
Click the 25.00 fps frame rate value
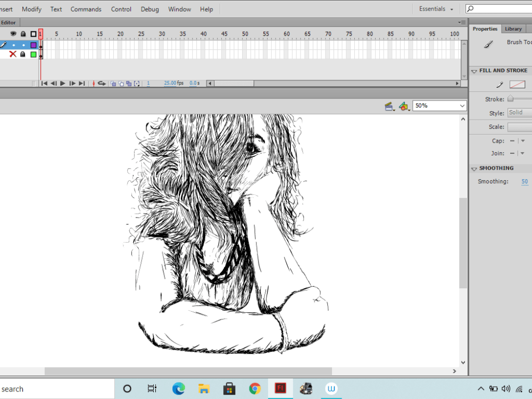click(170, 83)
